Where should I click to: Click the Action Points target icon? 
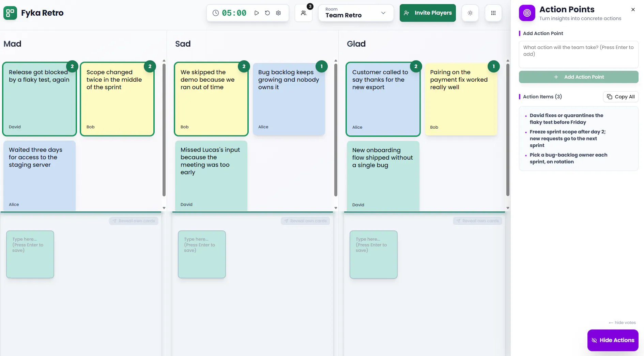coord(527,13)
